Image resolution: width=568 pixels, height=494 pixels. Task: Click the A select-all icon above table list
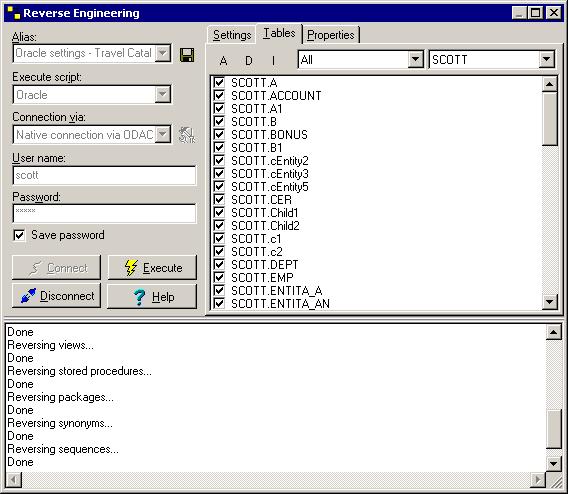click(x=224, y=60)
